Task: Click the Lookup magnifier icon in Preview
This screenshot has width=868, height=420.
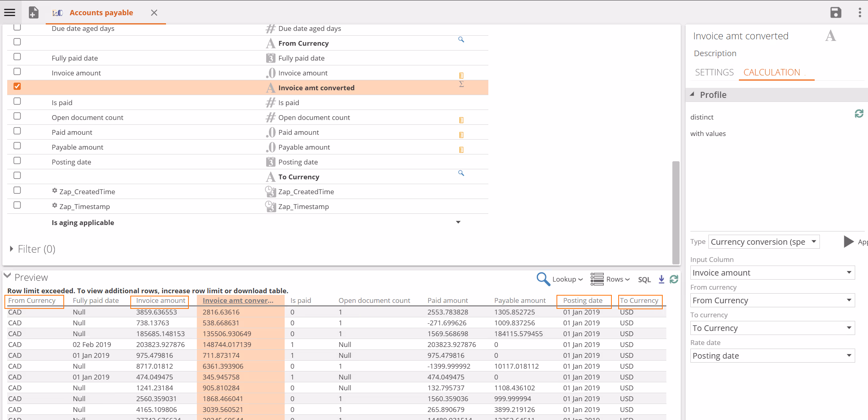Action: click(543, 279)
